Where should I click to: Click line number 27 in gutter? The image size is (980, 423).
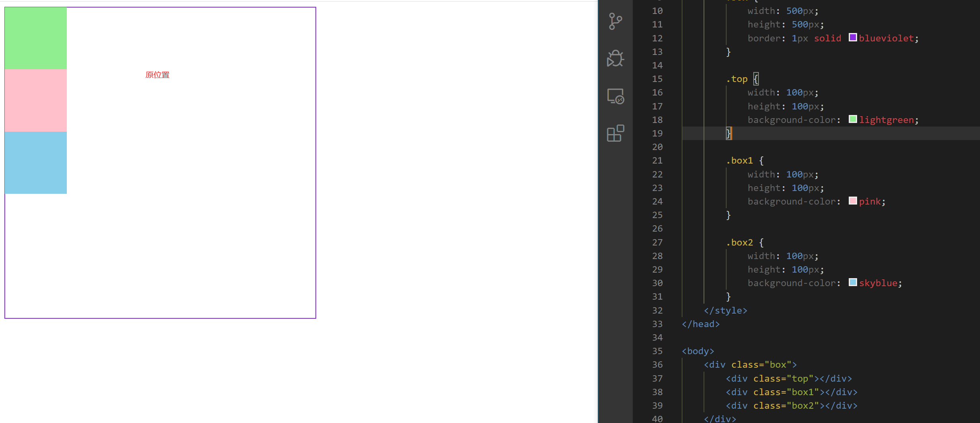(x=657, y=242)
